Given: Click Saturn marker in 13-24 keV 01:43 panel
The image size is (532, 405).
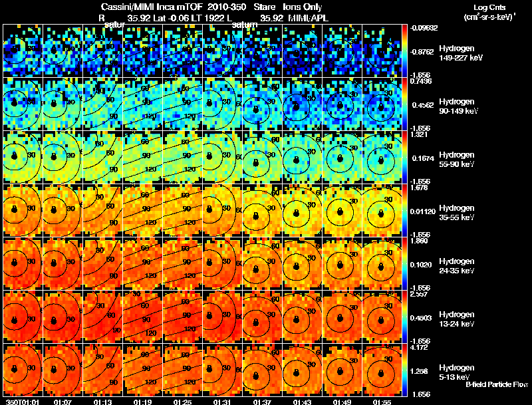Looking at the screenshot, I should pos(296,319).
